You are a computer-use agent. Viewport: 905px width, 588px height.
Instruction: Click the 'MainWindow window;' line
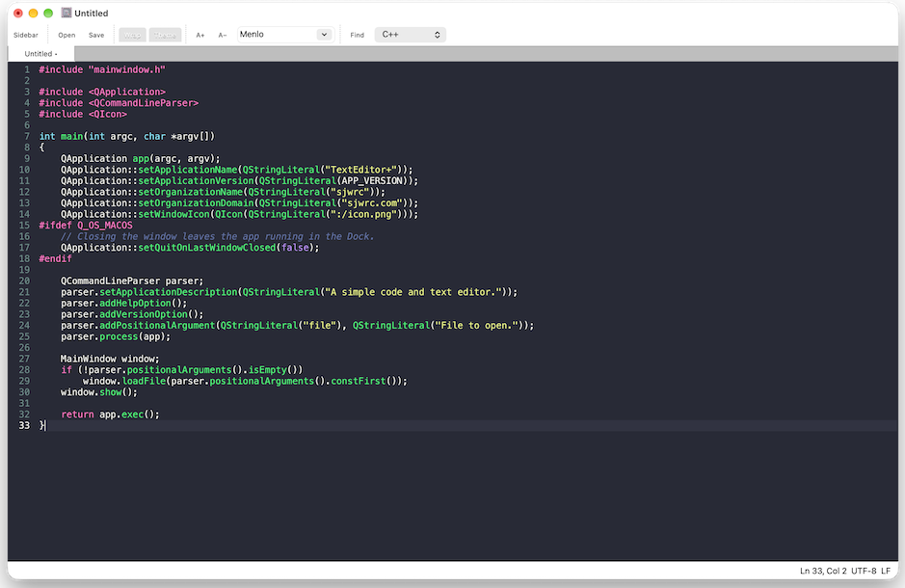click(110, 359)
